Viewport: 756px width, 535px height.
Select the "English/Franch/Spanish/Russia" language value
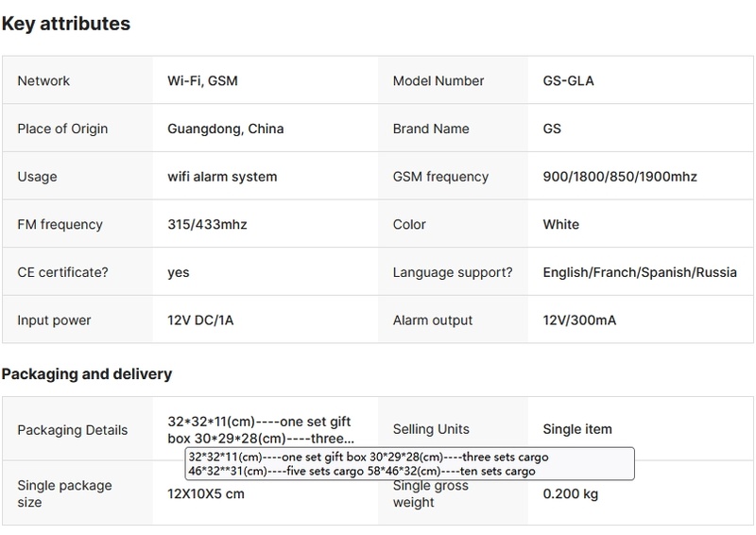coord(640,272)
